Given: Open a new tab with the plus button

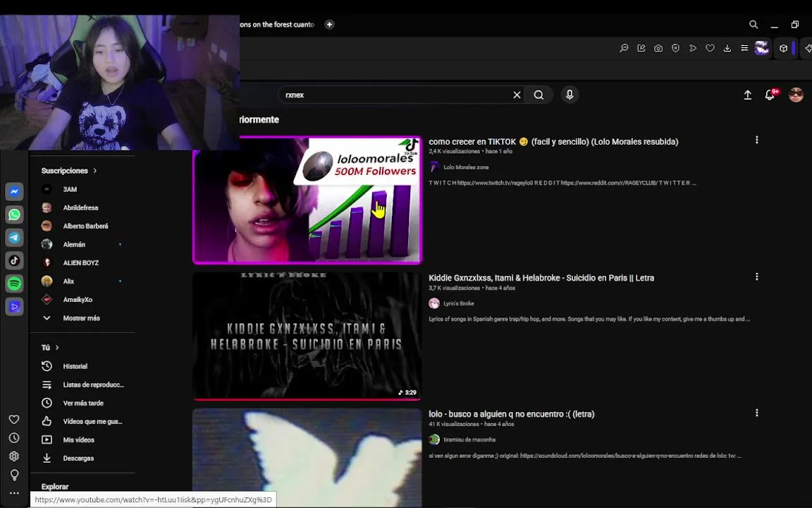Looking at the screenshot, I should 329,25.
